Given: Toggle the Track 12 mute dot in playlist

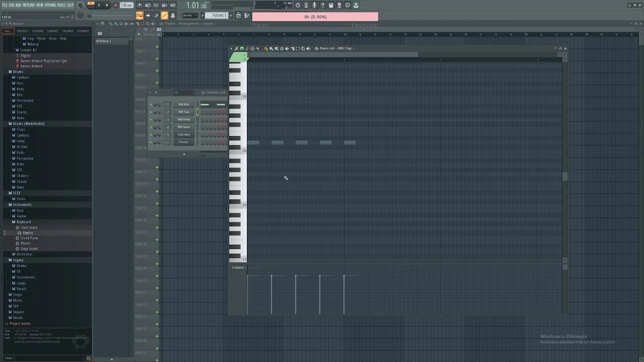Looking at the screenshot, I should (x=157, y=179).
